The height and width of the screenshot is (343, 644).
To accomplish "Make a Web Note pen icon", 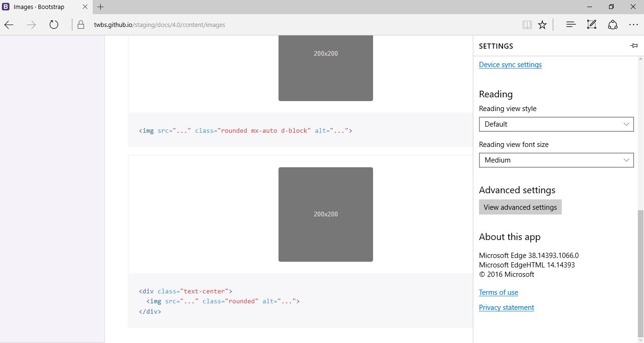I will coord(592,25).
